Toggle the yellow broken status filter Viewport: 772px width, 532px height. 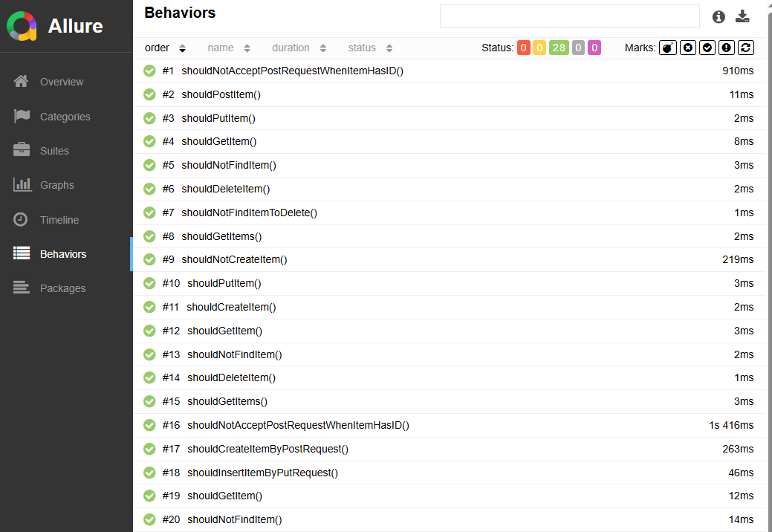539,48
